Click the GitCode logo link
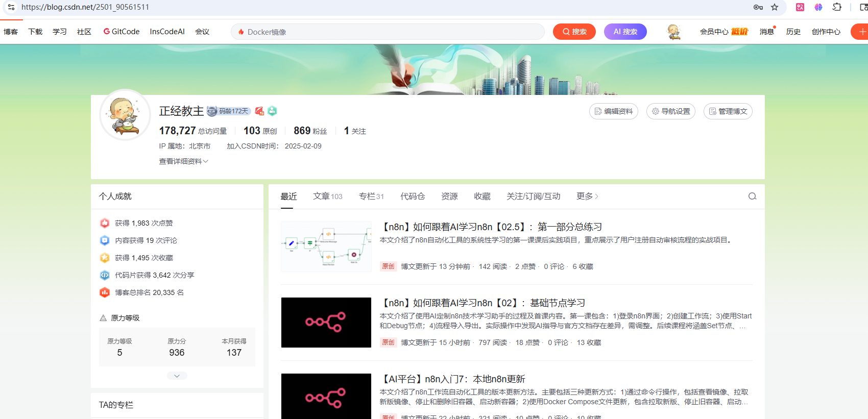The height and width of the screenshot is (419, 868). pos(122,32)
